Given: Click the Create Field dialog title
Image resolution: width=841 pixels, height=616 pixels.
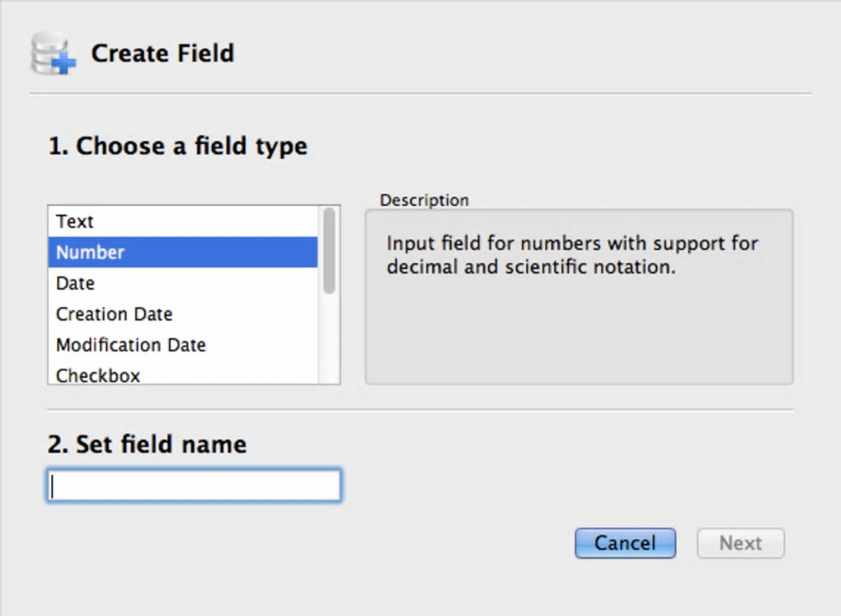Looking at the screenshot, I should (x=162, y=54).
